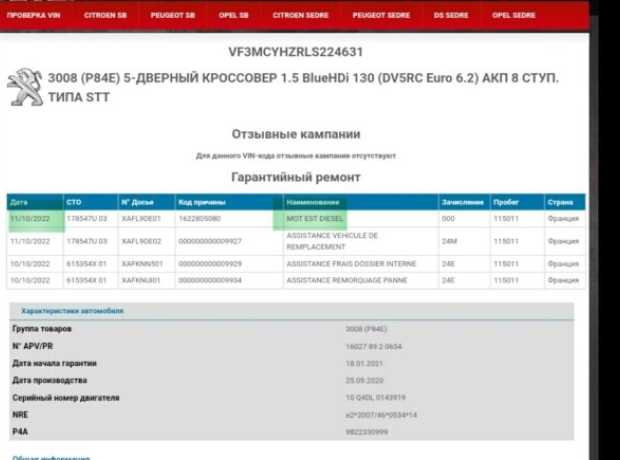Sort by the N° Досье column header
Viewport: 620px width, 460px height.
(146, 203)
